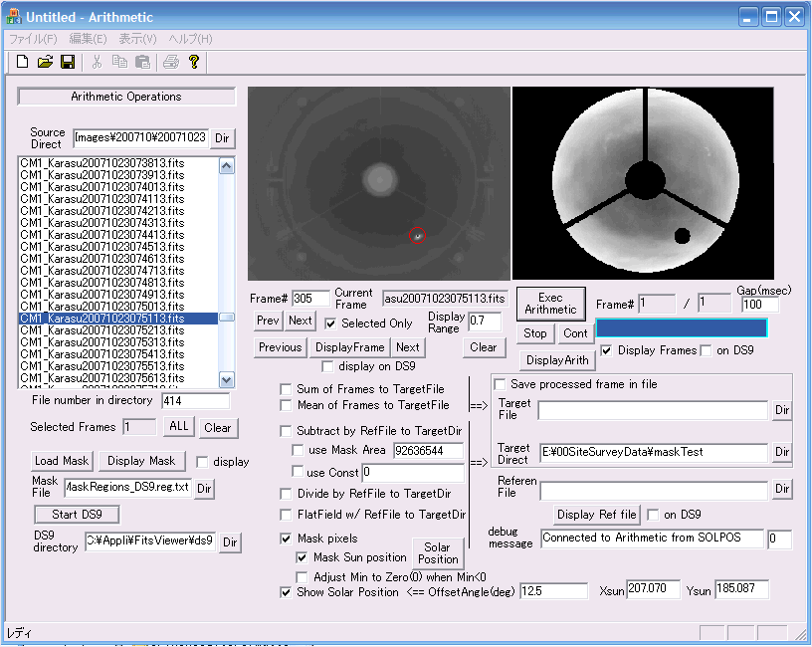Click the Help question mark icon
The height and width of the screenshot is (647, 812).
tap(194, 62)
